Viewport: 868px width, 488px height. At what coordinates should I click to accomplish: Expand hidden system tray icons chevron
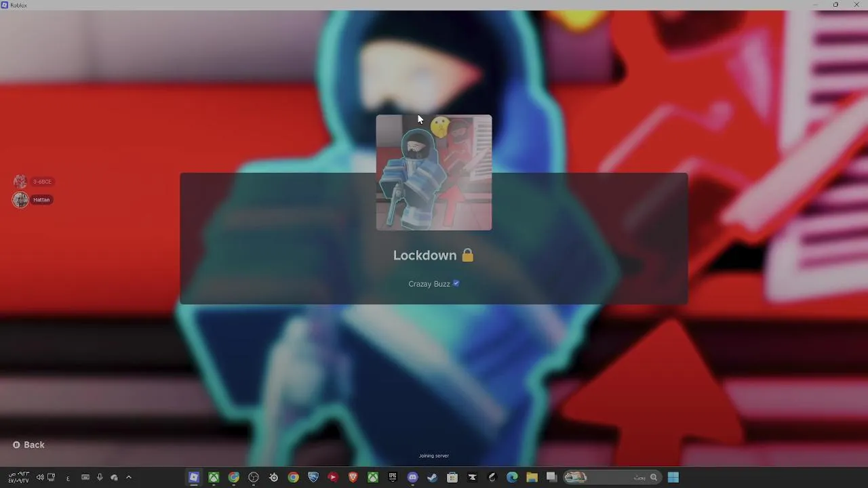pyautogui.click(x=128, y=477)
